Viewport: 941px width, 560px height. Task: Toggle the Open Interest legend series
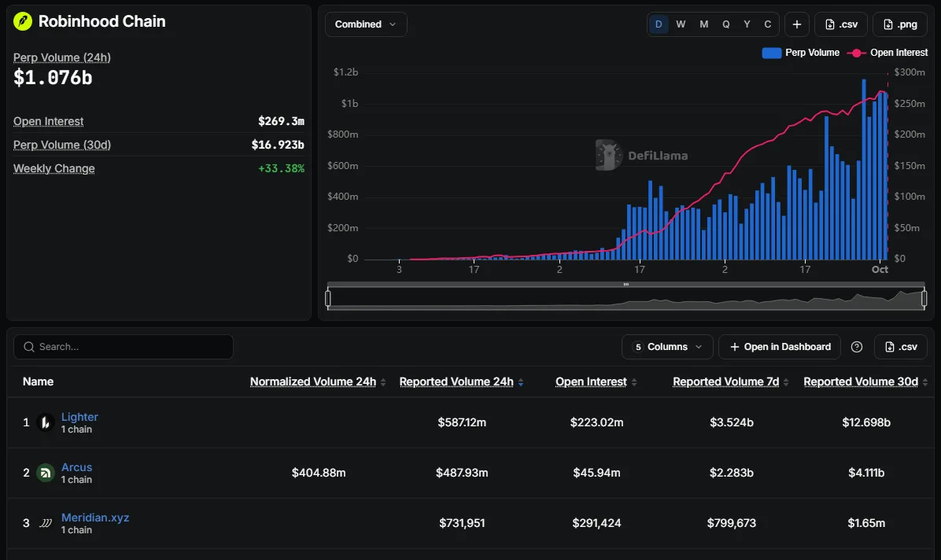tap(887, 53)
